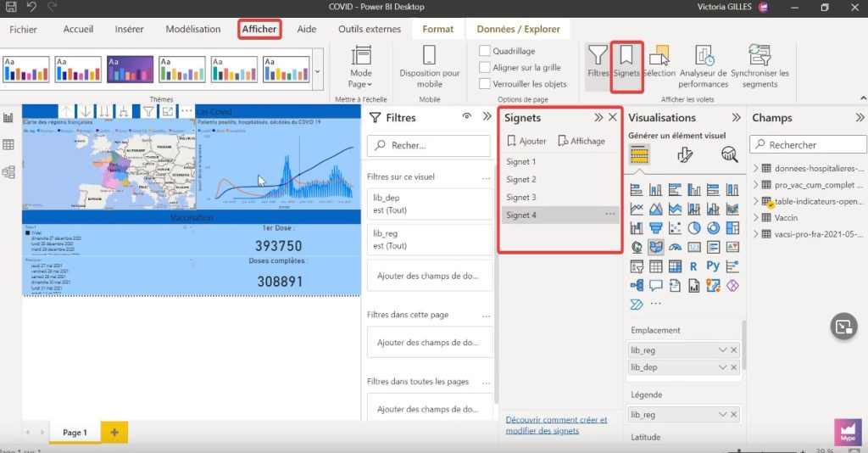Image resolution: width=868 pixels, height=453 pixels.
Task: Switch to Model view in left sidebar
Action: (x=8, y=172)
